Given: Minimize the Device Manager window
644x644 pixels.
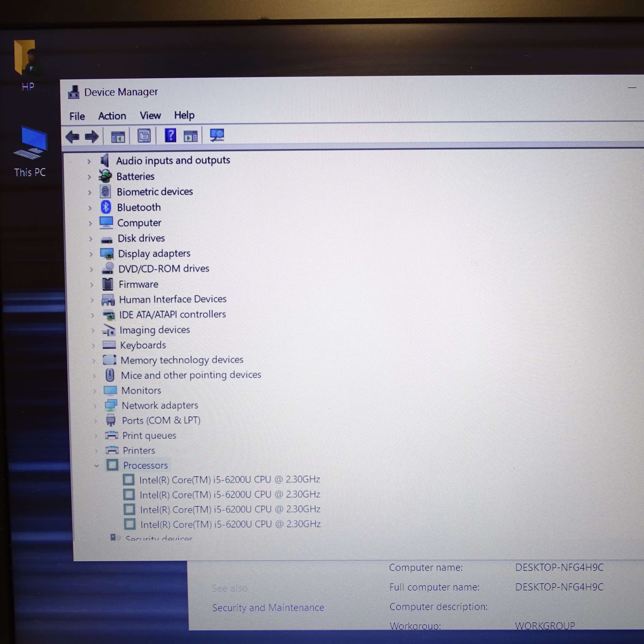Looking at the screenshot, I should (632, 88).
